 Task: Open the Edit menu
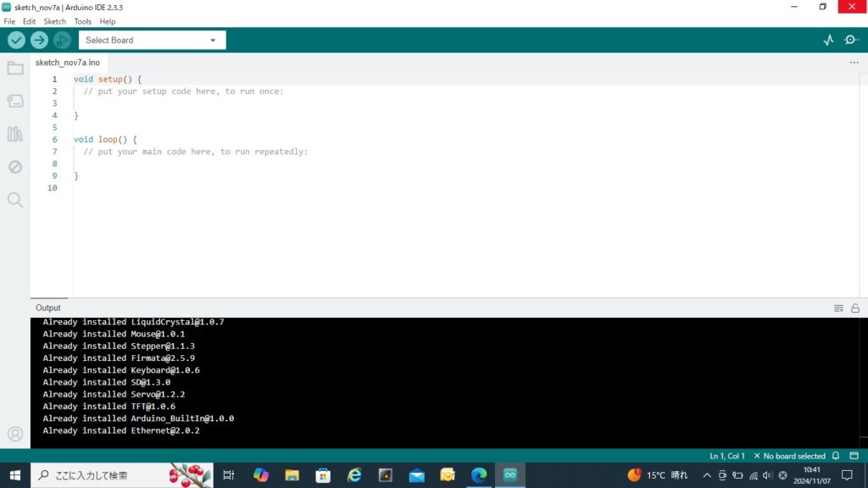(29, 21)
